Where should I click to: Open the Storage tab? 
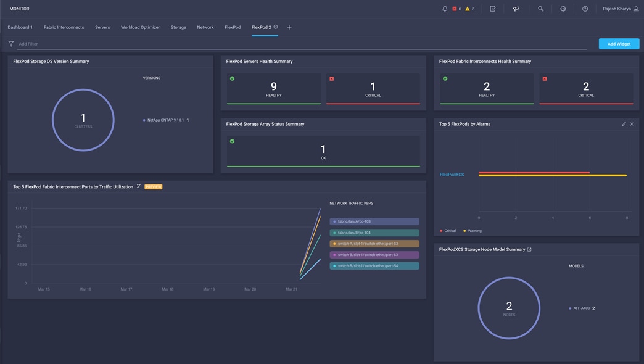point(178,28)
